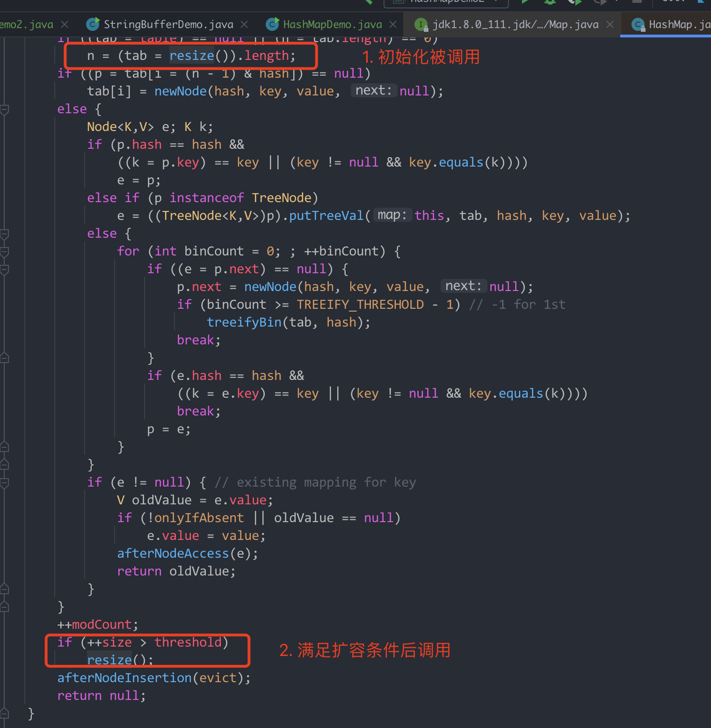Close the HashMapDemo.java tab

pos(393,24)
